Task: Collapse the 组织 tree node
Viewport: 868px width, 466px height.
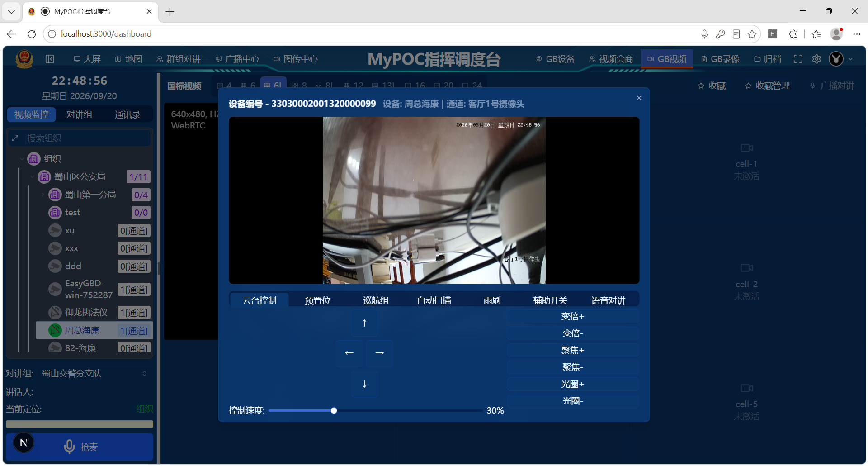Action: [x=22, y=159]
